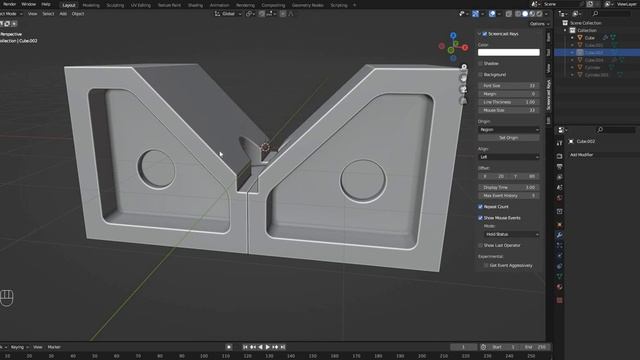Toggle proportional editing icon in header
This screenshot has width=640, height=360.
[283, 14]
